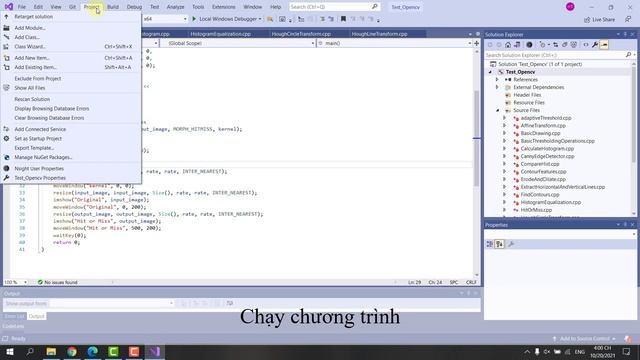Toggle Alphabetical sort in Properties panel

[500, 244]
